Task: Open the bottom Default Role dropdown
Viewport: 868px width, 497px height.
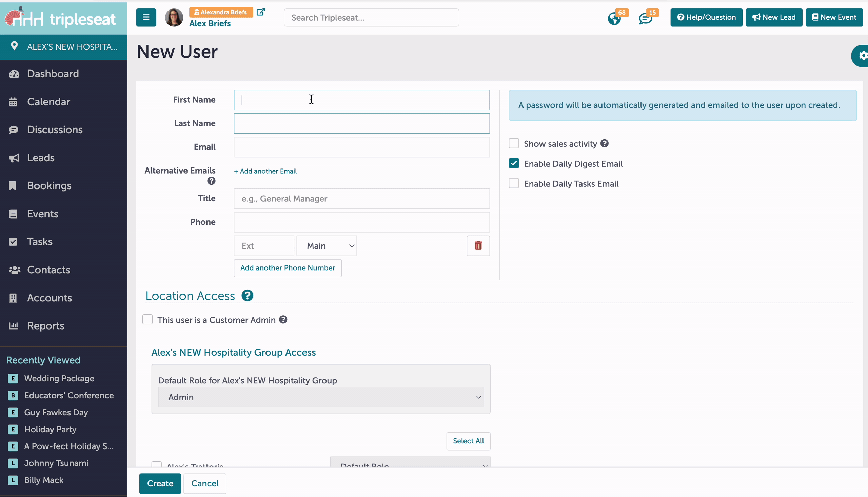Action: [410, 465]
